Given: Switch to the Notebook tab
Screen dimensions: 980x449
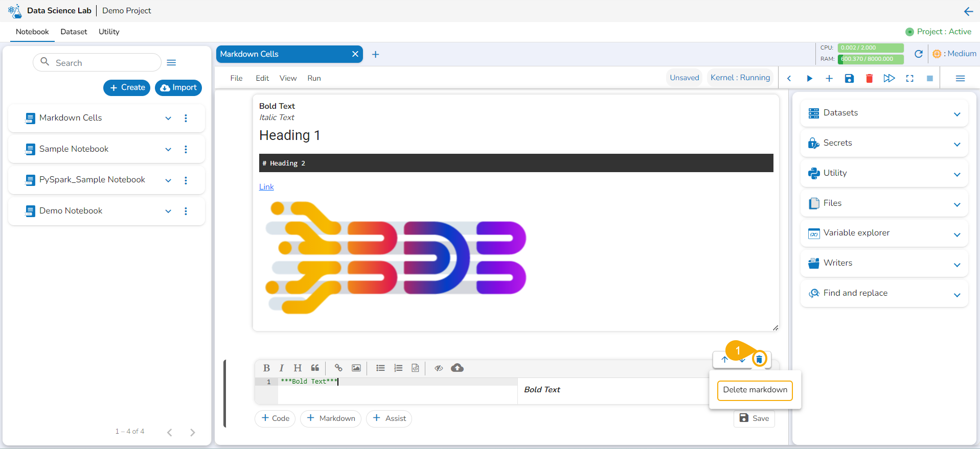Looking at the screenshot, I should [32, 32].
